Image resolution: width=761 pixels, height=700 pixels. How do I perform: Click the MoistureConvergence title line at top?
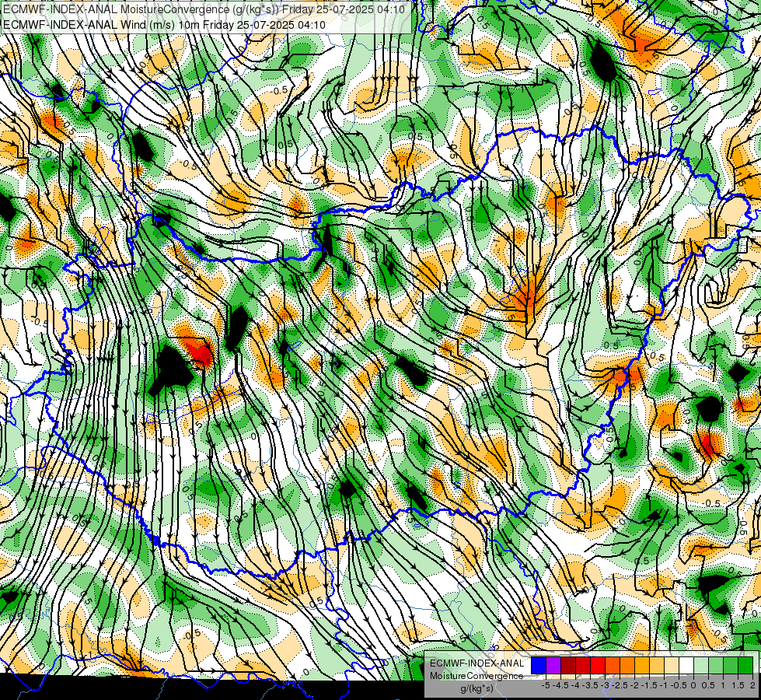(x=204, y=9)
